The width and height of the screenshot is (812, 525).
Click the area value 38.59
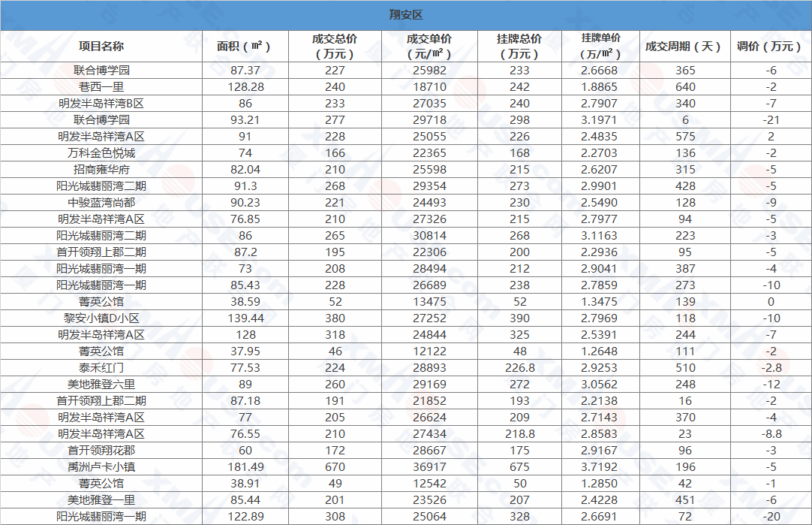[x=245, y=302]
